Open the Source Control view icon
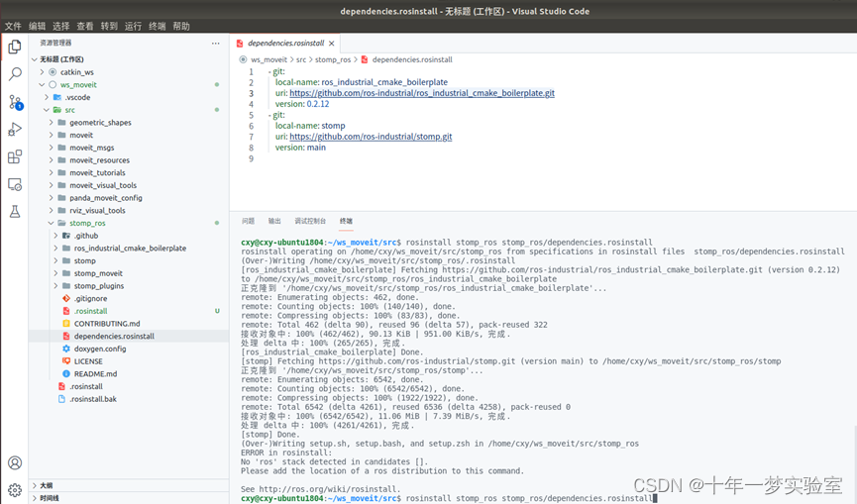The width and height of the screenshot is (857, 504). point(15,102)
